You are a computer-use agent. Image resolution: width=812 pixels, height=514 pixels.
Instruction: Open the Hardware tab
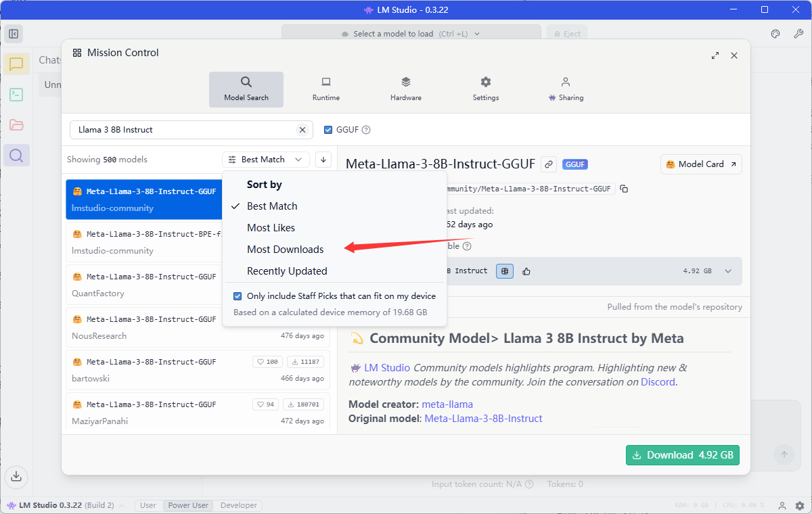click(406, 89)
